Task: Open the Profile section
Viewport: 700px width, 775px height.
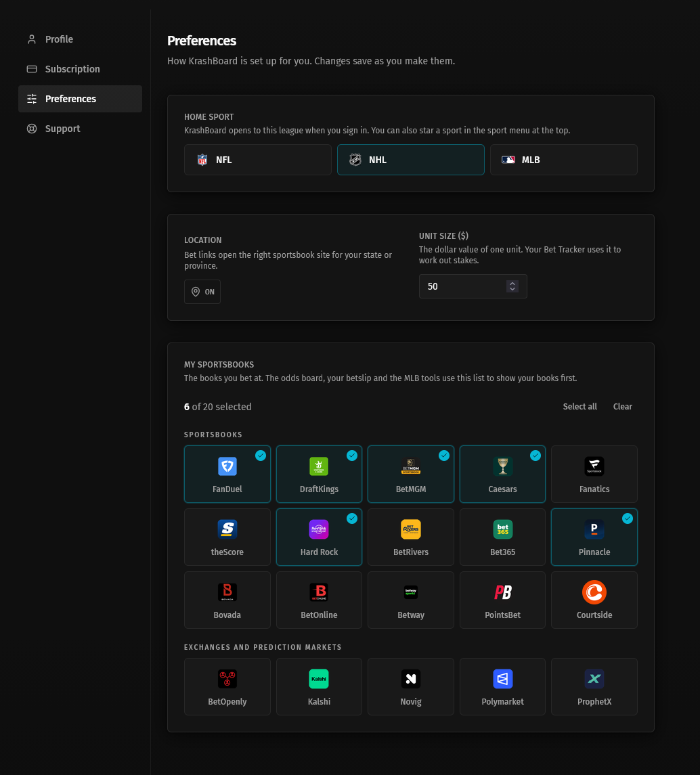Action: tap(80, 39)
